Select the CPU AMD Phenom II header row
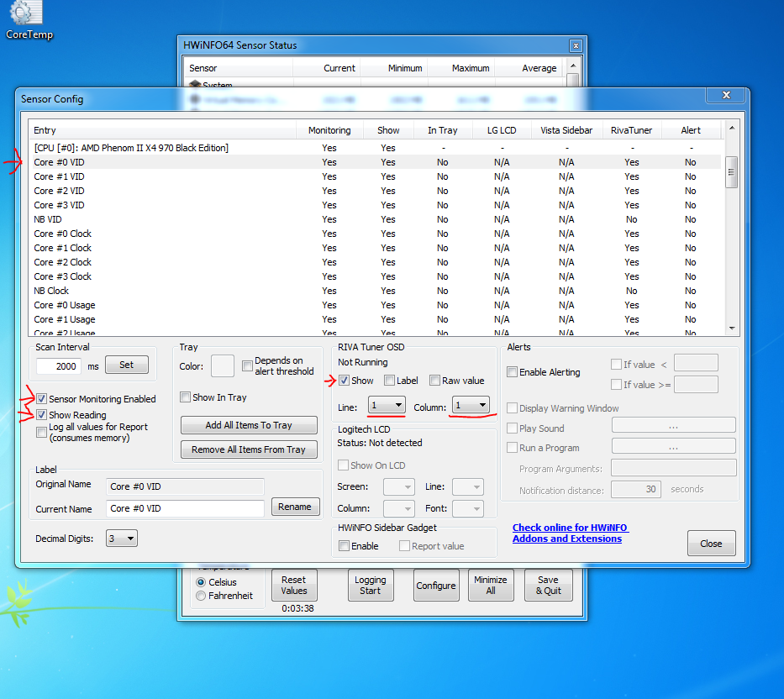Image resolution: width=784 pixels, height=699 pixels. pyautogui.click(x=375, y=148)
